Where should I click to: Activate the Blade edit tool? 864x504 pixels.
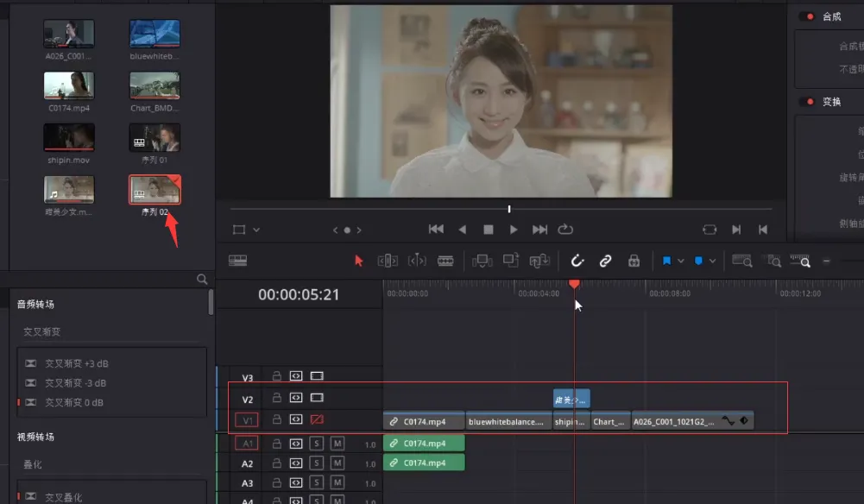coord(445,261)
